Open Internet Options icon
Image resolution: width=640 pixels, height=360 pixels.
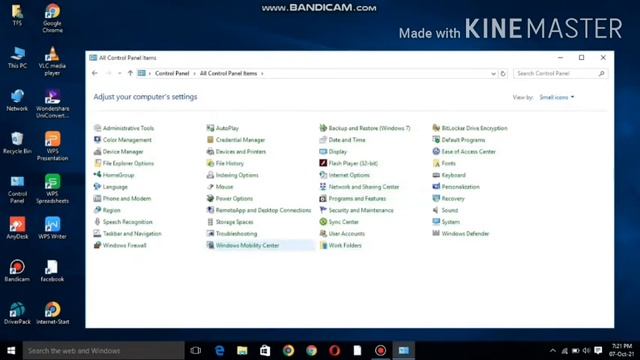tap(323, 175)
